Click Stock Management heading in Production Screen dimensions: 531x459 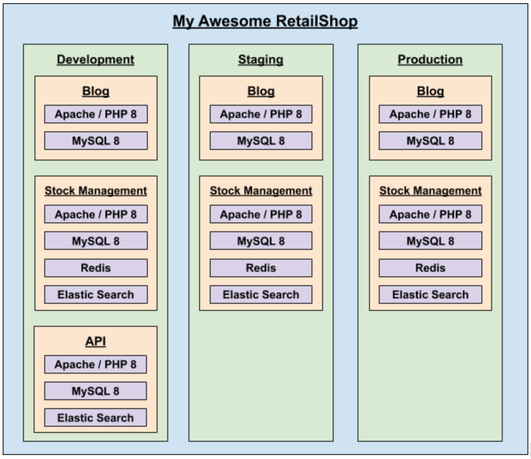pos(430,191)
